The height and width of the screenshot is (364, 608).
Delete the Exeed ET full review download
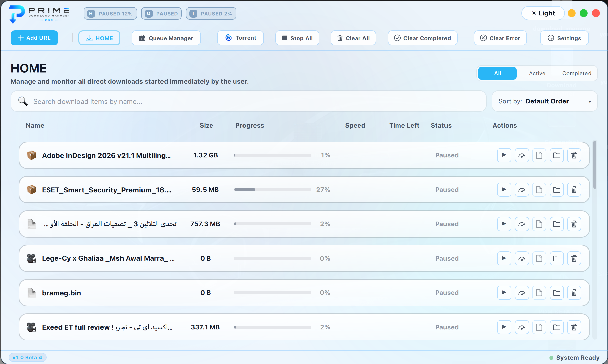pos(574,327)
